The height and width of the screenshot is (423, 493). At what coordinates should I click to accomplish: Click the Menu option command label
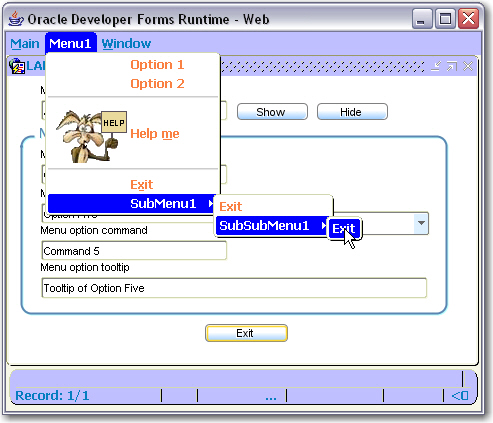pos(94,230)
